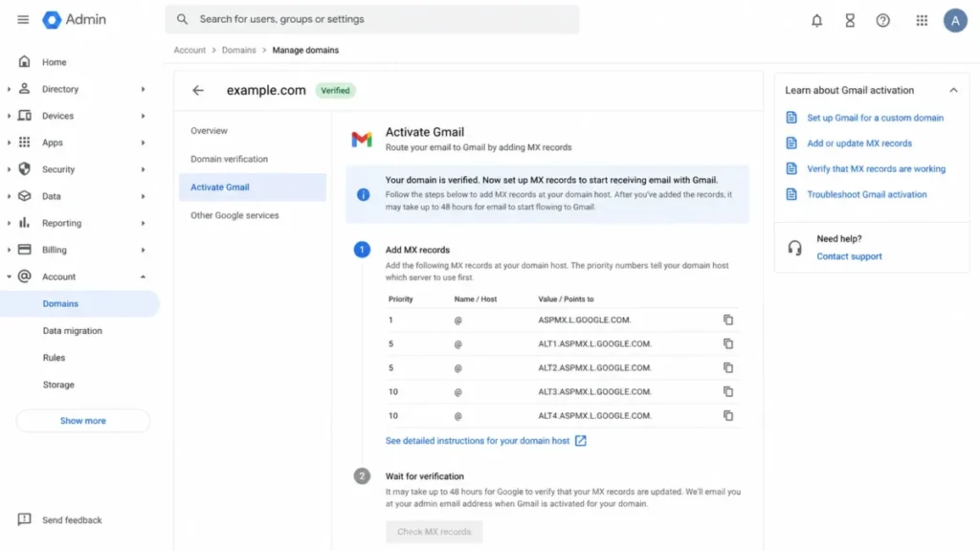Open Set up Gmail for a custom domain
The width and height of the screenshot is (980, 551).
coord(875,118)
